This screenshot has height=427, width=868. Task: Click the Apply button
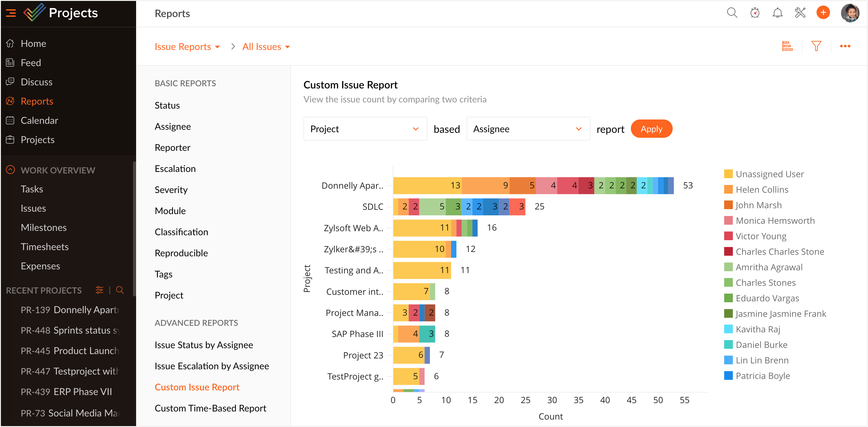[x=651, y=129]
